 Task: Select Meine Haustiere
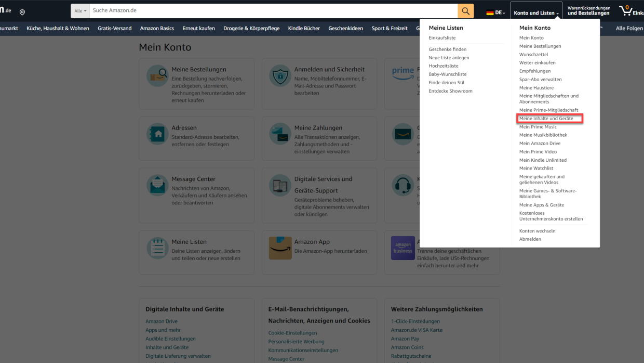536,88
